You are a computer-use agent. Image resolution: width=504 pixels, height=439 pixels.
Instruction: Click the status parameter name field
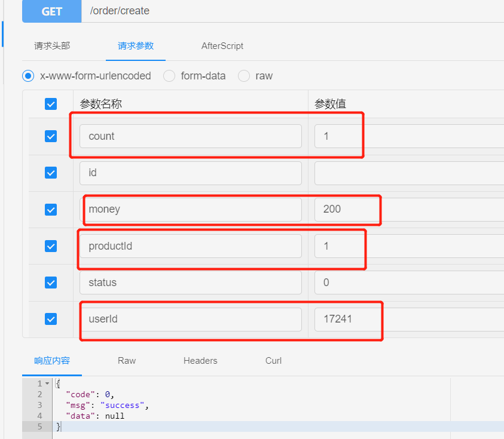pyautogui.click(x=191, y=283)
